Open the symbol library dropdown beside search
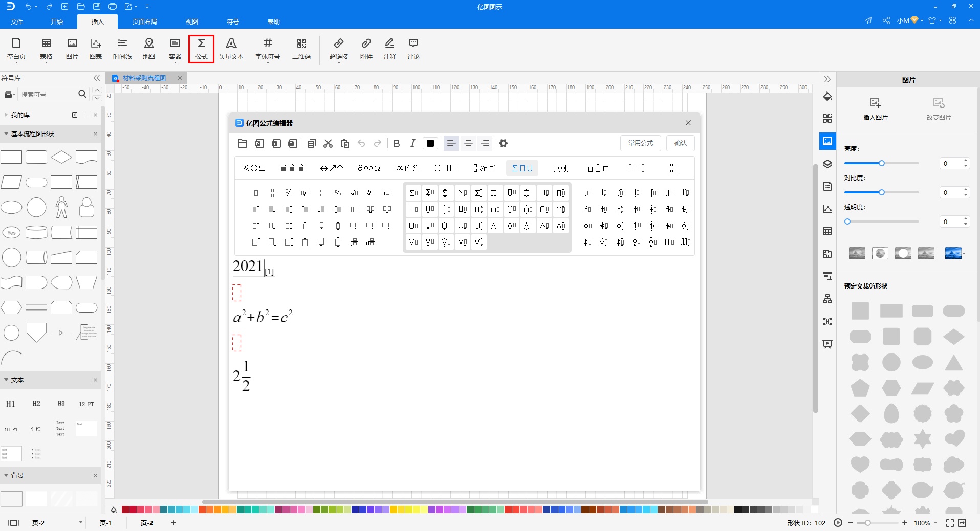Viewport: 980px width, 531px height. (x=9, y=94)
